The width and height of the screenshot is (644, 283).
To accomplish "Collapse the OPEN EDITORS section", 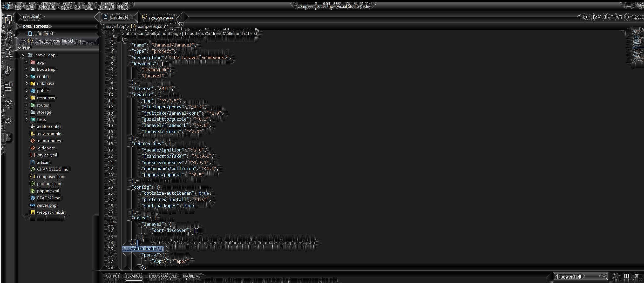I will click(x=20, y=26).
